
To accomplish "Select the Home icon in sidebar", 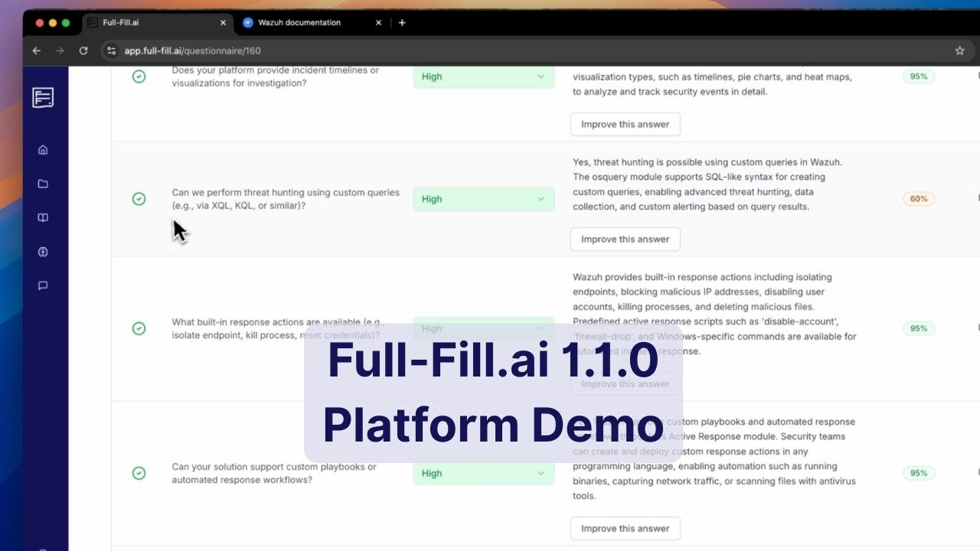I will [x=43, y=149].
